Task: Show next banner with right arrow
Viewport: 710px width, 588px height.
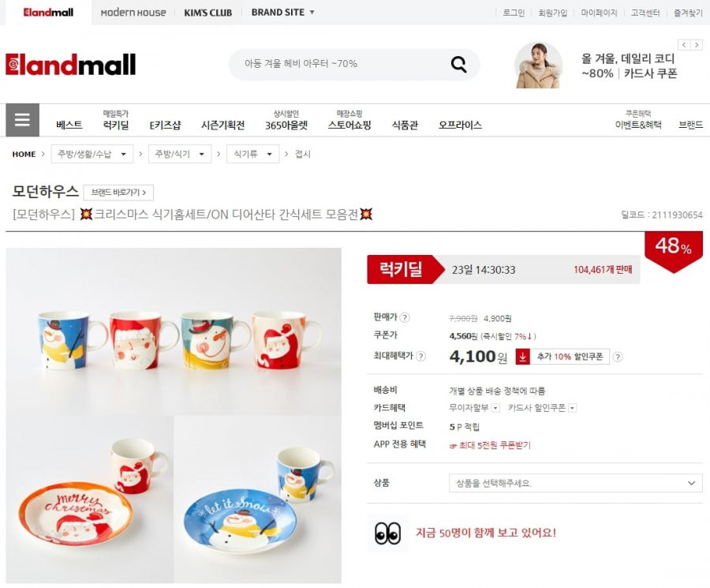Action: (697, 45)
